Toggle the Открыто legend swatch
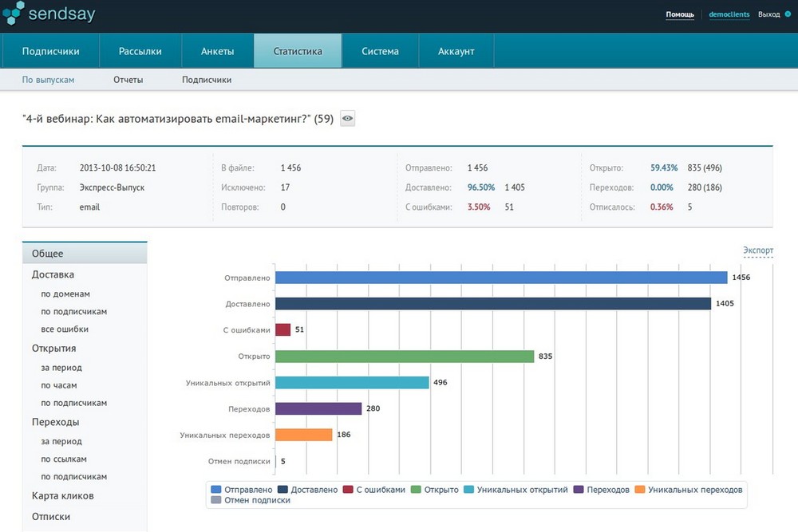Screen dimensions: 798x532 click(x=416, y=489)
